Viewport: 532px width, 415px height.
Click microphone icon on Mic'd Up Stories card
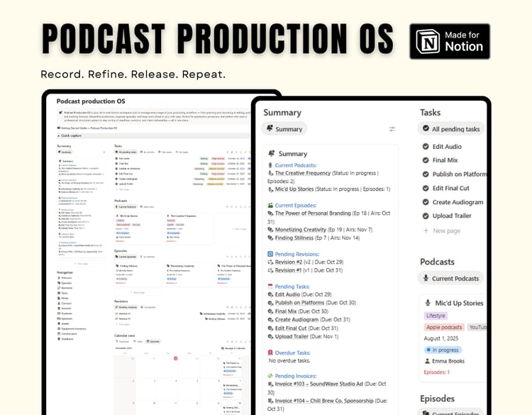[x=428, y=303]
